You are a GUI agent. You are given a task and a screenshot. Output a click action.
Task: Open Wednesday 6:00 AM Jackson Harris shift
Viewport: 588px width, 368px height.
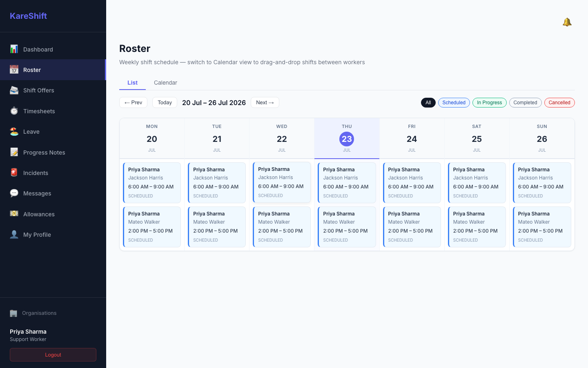(x=282, y=182)
